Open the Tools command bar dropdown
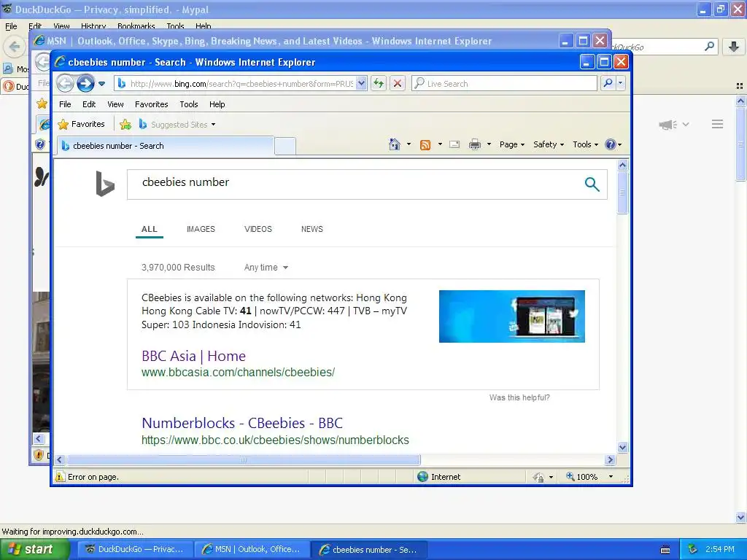The height and width of the screenshot is (560, 747). click(x=585, y=144)
